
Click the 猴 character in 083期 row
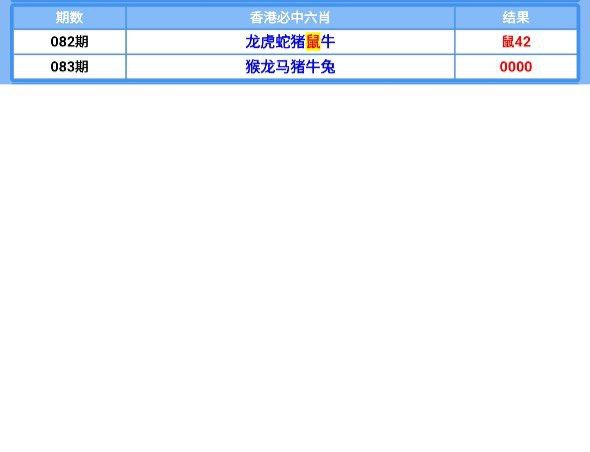(253, 67)
